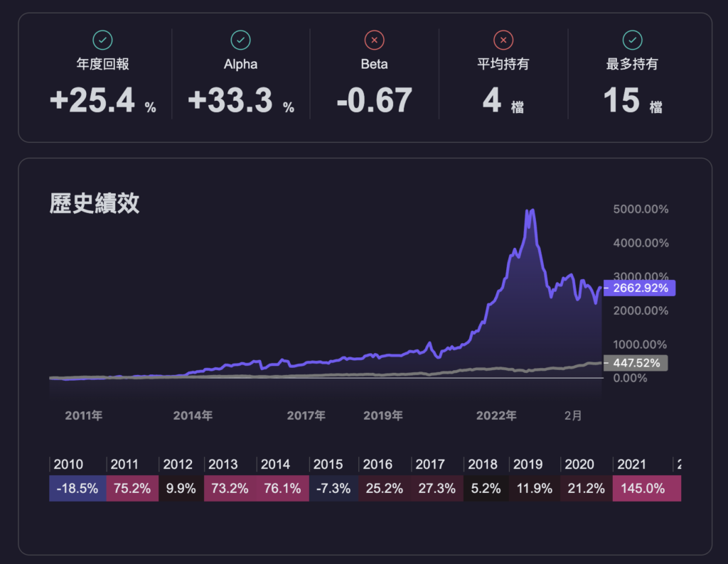
Task: Select the purple 2662.92% value badge
Action: pos(641,288)
